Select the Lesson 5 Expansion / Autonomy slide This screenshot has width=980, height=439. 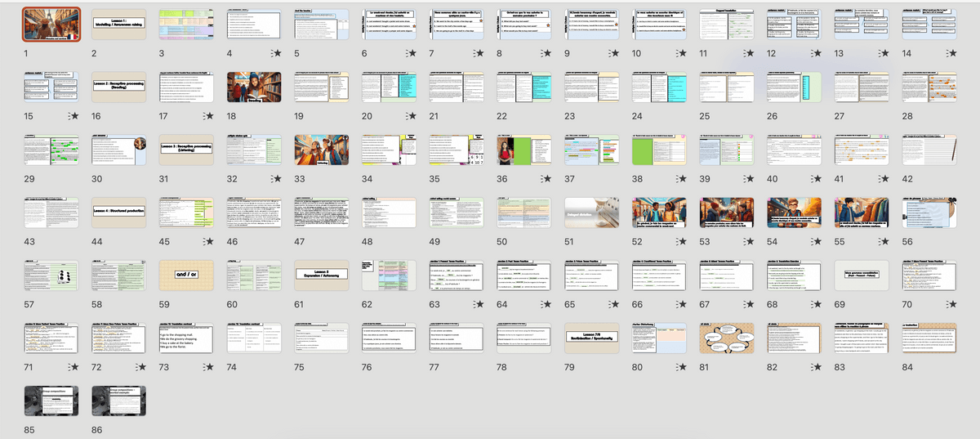pos(321,275)
